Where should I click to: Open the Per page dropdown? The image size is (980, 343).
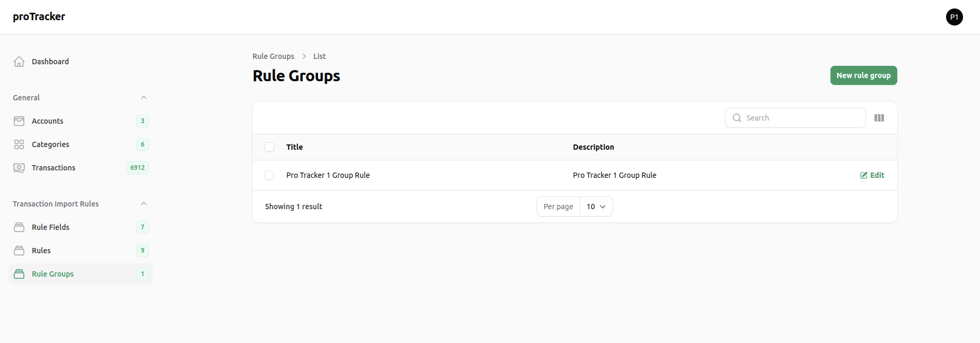point(596,207)
